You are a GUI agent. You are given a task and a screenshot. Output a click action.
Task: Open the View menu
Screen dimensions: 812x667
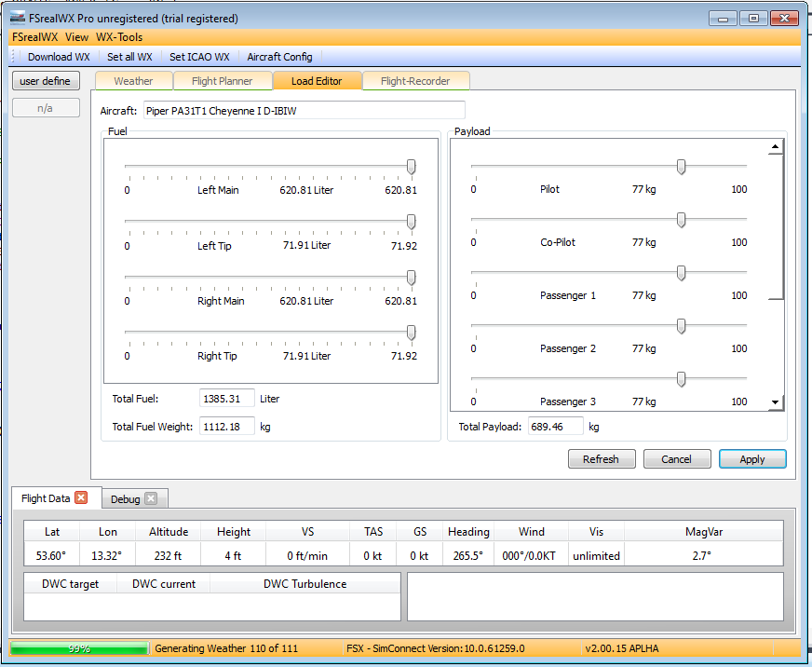[x=77, y=37]
